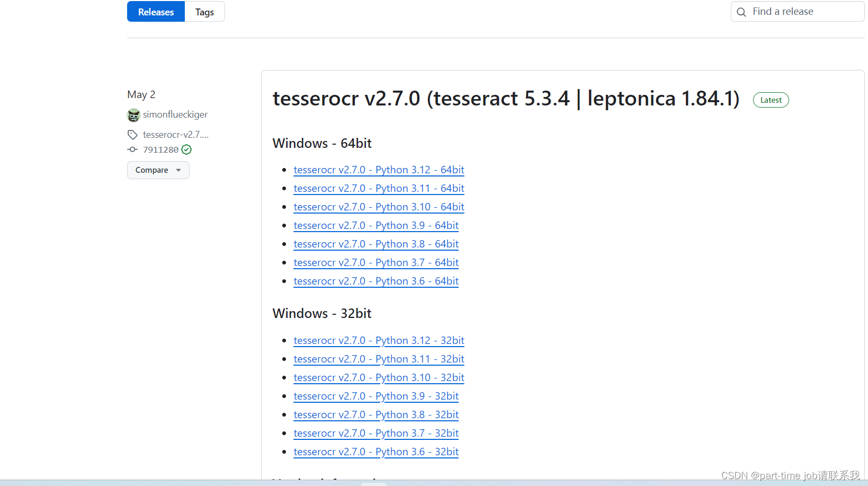Download tesserocr v2.7.0 Python 3.12 32bit
Image resolution: width=868 pixels, height=486 pixels.
pyautogui.click(x=379, y=340)
